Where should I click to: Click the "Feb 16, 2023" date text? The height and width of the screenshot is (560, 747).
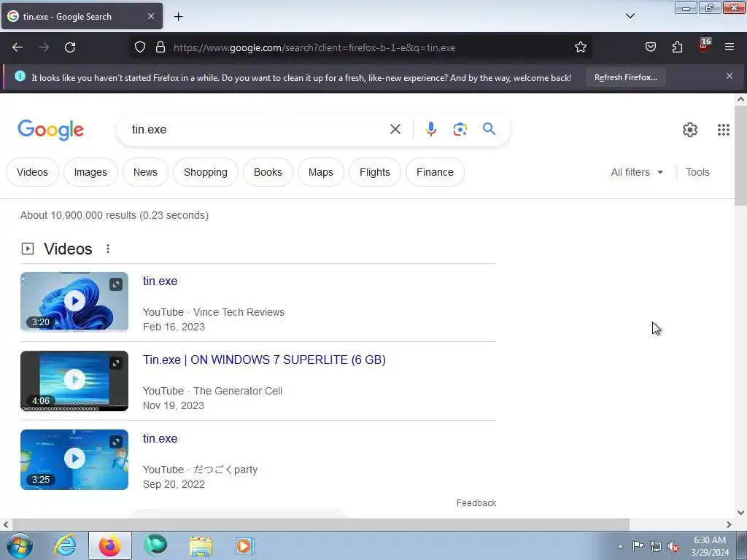tap(174, 327)
